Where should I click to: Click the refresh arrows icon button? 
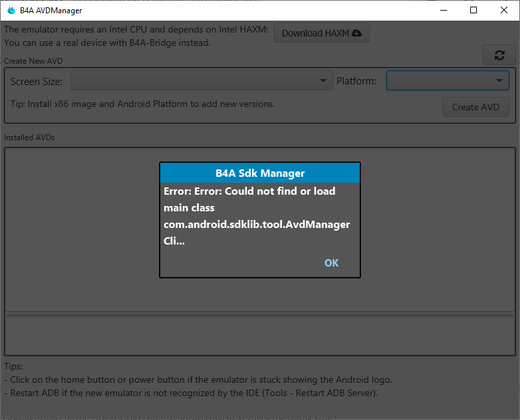coord(499,55)
